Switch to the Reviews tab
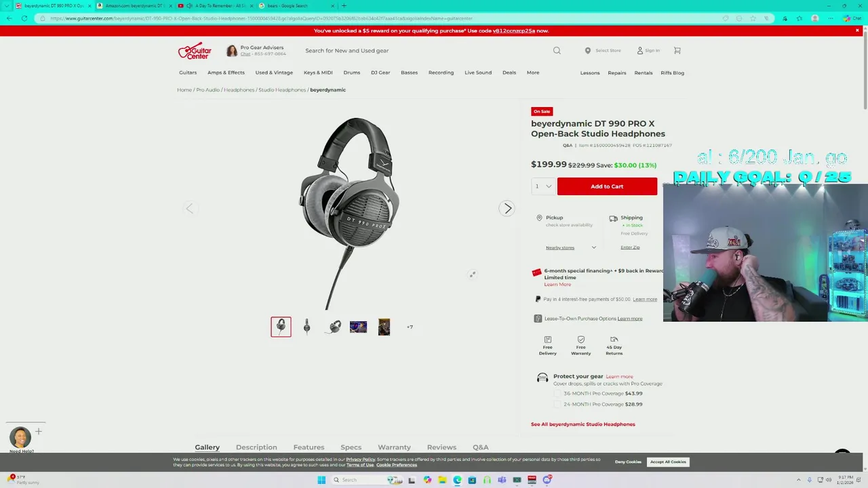868x488 pixels. coord(441,447)
